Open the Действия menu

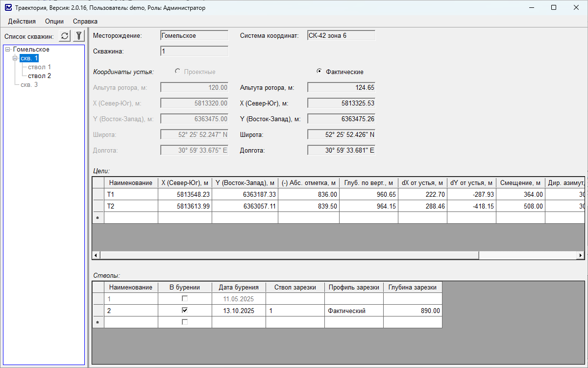(22, 22)
